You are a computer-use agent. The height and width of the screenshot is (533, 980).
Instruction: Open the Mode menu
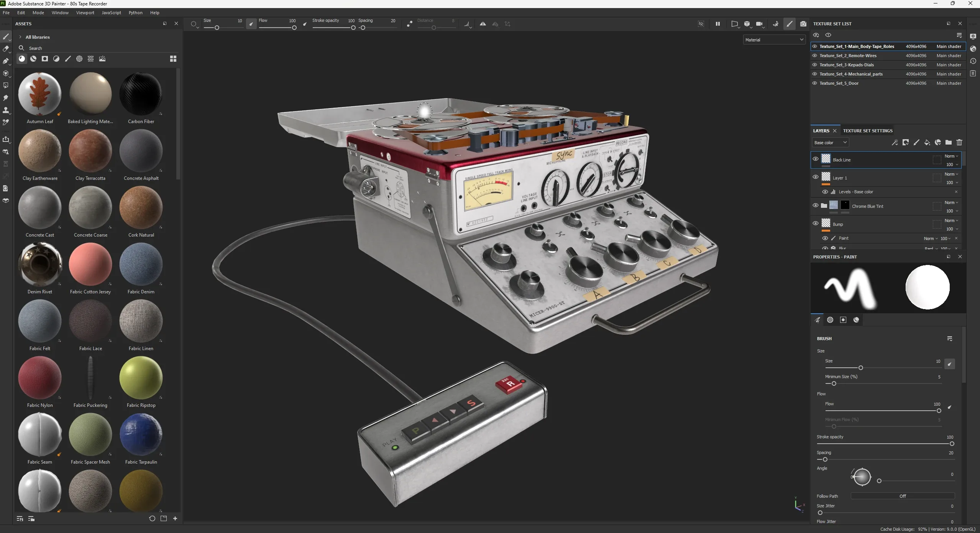click(38, 13)
